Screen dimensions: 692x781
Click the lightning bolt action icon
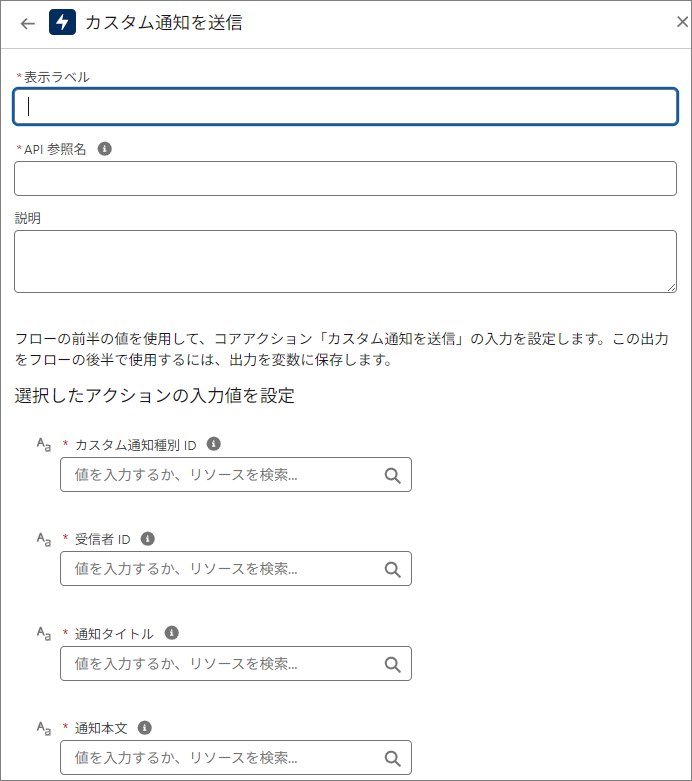click(62, 22)
